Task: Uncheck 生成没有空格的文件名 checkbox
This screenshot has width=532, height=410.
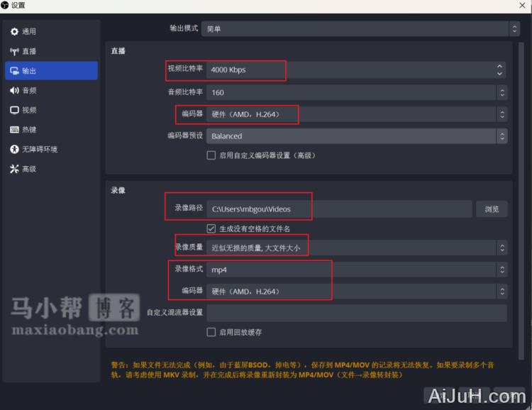Action: 211,229
